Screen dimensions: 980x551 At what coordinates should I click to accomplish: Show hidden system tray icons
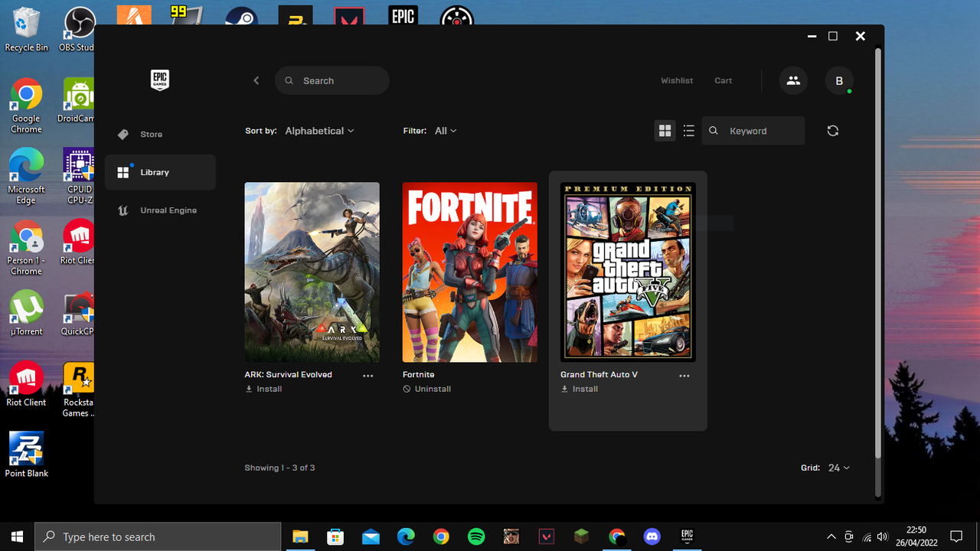click(831, 536)
